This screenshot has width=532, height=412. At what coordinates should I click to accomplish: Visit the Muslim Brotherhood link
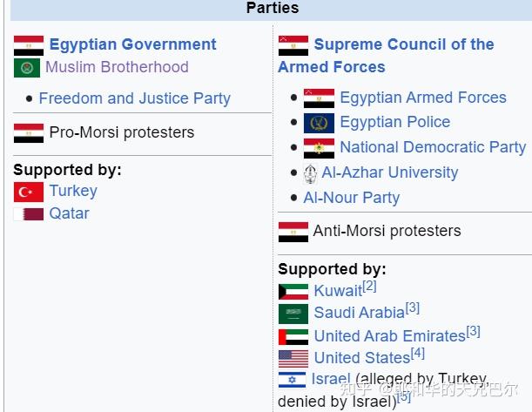tap(117, 67)
